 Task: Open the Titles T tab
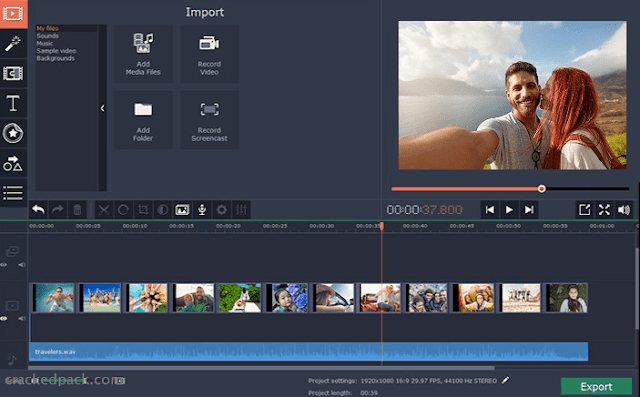point(13,103)
